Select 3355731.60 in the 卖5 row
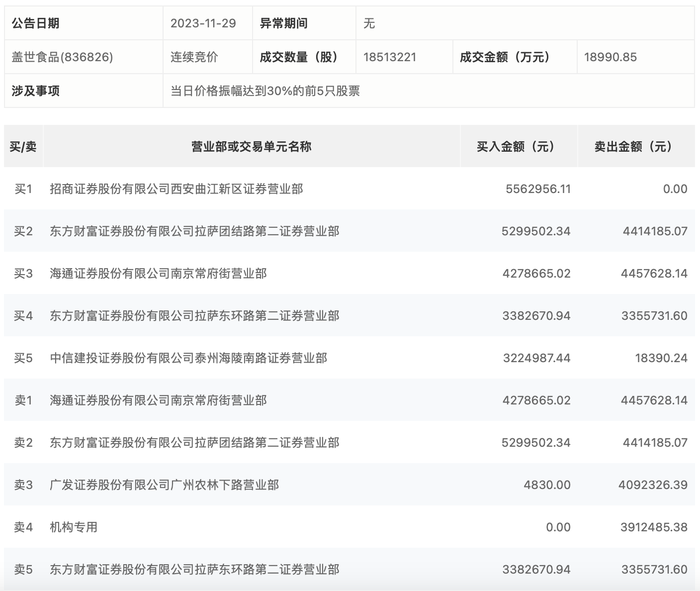The height and width of the screenshot is (591, 700). coord(654,569)
